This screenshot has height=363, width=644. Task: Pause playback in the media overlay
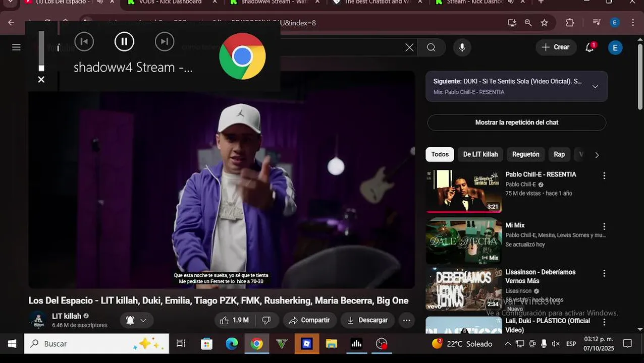(124, 41)
